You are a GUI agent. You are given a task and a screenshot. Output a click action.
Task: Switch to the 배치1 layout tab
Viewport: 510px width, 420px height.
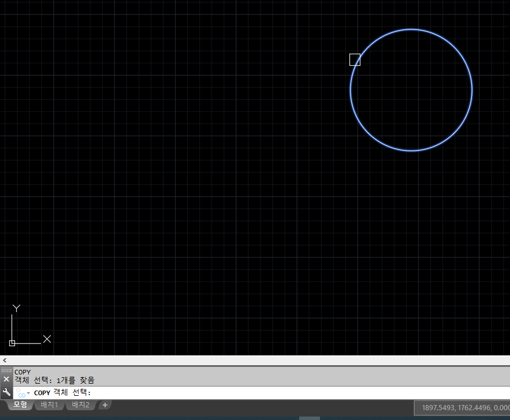coord(49,405)
